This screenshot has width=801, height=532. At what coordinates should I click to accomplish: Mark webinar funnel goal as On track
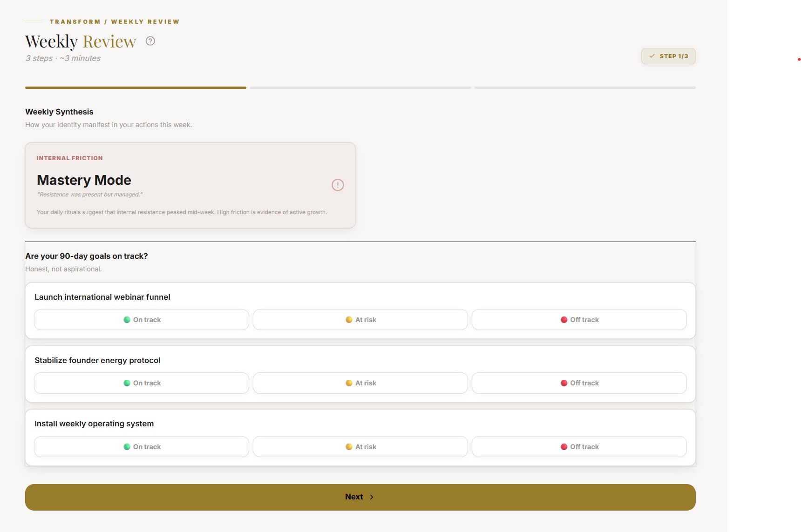(x=142, y=320)
